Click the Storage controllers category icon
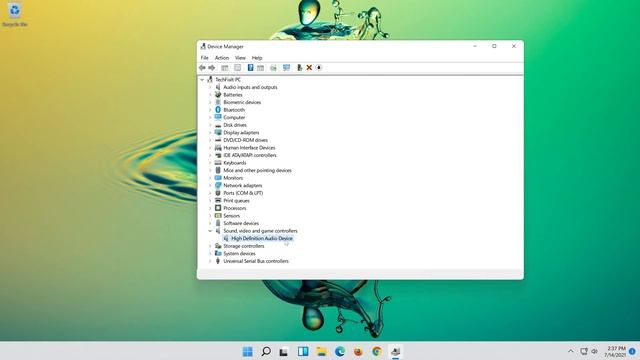Image resolution: width=640 pixels, height=360 pixels. click(218, 246)
